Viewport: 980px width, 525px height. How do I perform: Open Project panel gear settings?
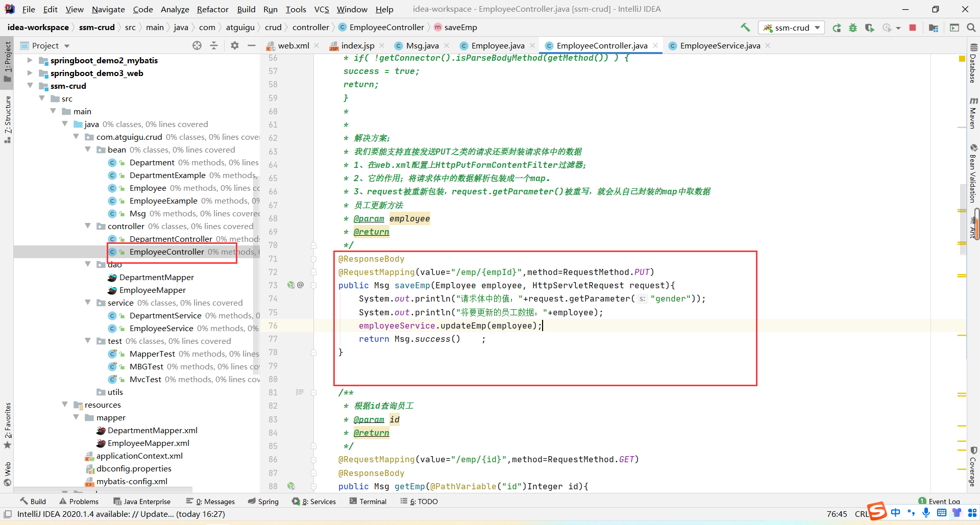point(234,46)
